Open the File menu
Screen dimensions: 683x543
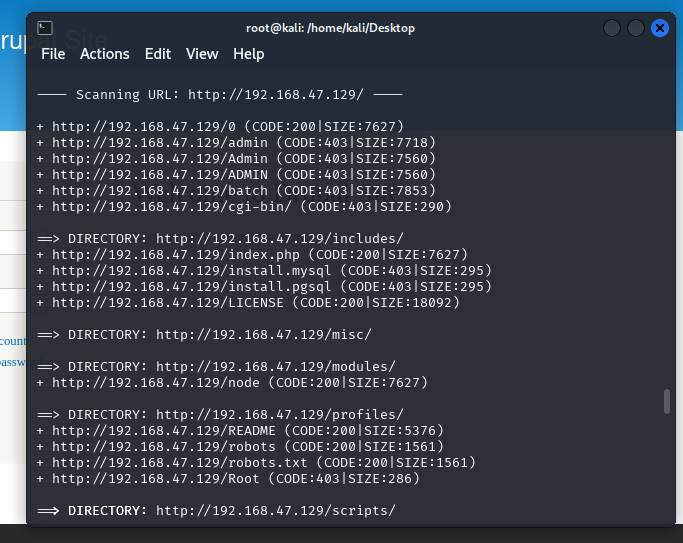[x=53, y=54]
